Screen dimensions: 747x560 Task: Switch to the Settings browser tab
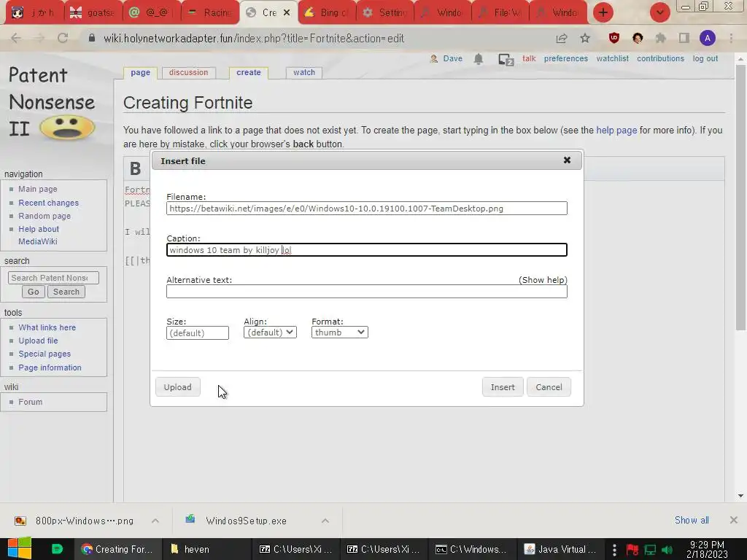[x=386, y=12]
